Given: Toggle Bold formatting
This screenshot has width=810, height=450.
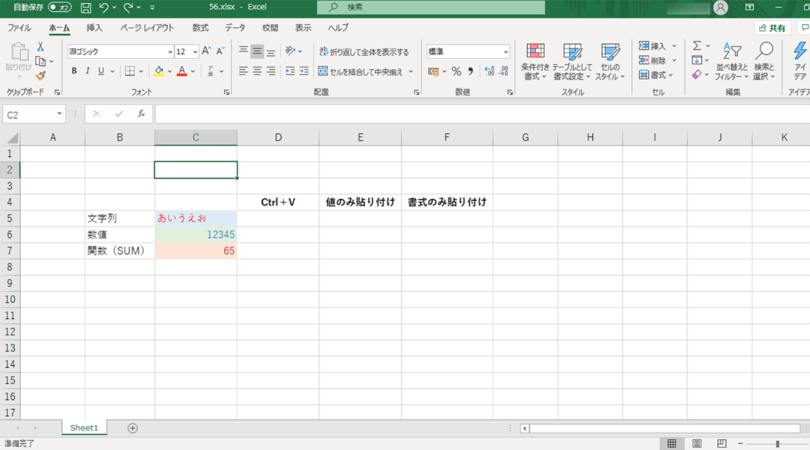Looking at the screenshot, I should pos(74,72).
